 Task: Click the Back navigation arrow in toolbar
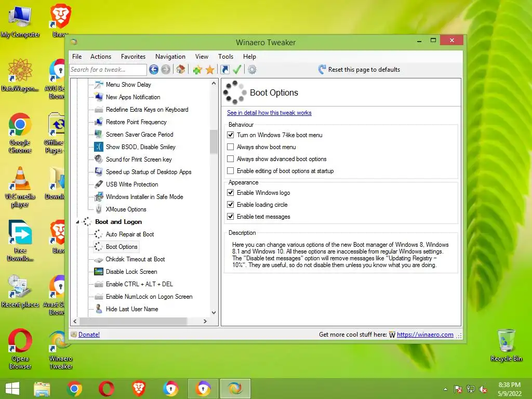[x=154, y=70]
